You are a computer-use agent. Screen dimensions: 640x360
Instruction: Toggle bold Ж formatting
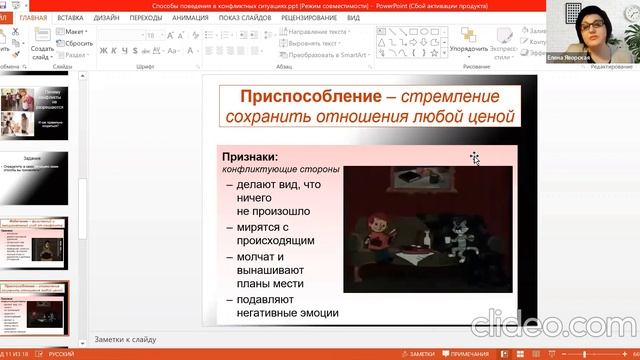[x=104, y=51]
